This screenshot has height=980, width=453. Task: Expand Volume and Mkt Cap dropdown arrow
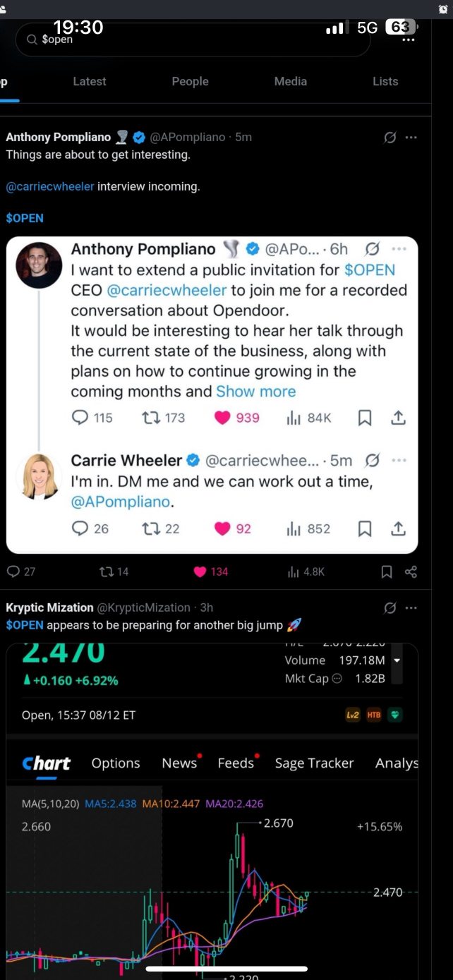pyautogui.click(x=397, y=660)
